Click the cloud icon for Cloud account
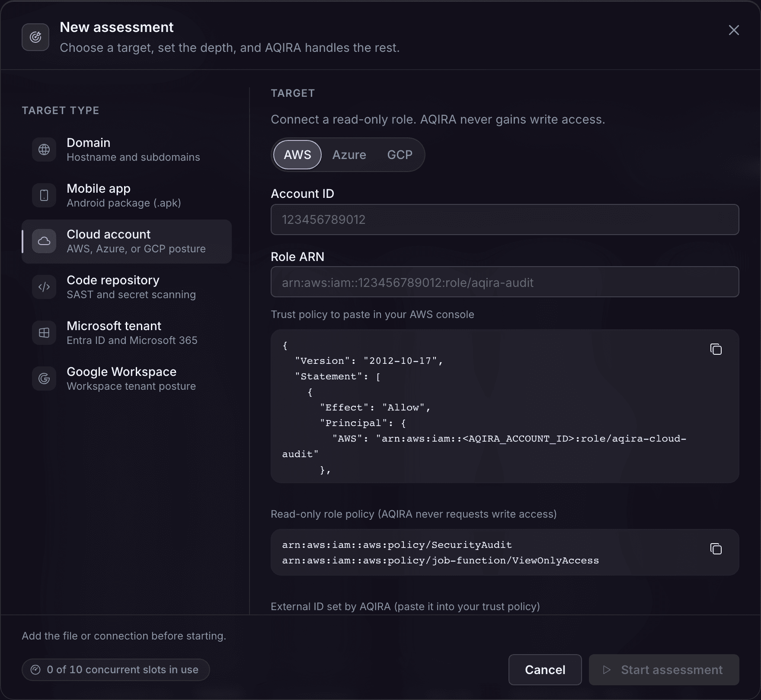 (44, 241)
